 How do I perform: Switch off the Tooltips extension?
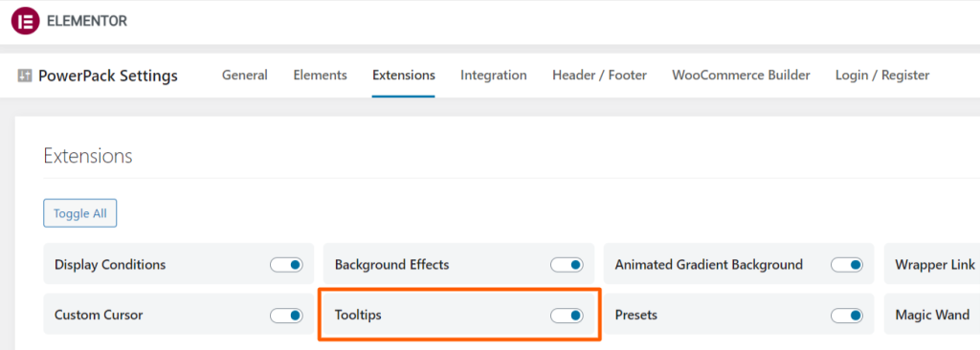pyautogui.click(x=567, y=315)
